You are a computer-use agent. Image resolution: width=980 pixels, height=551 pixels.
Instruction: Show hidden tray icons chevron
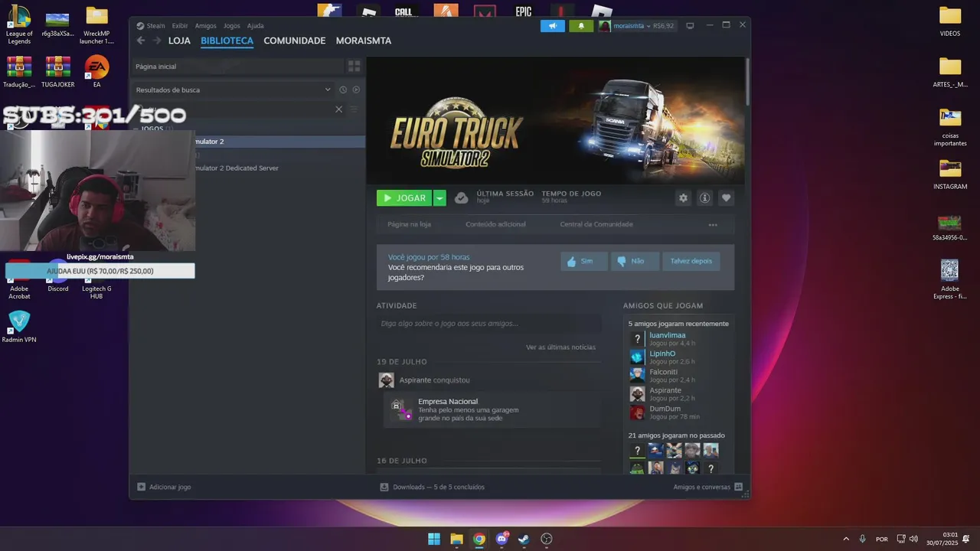coord(846,539)
